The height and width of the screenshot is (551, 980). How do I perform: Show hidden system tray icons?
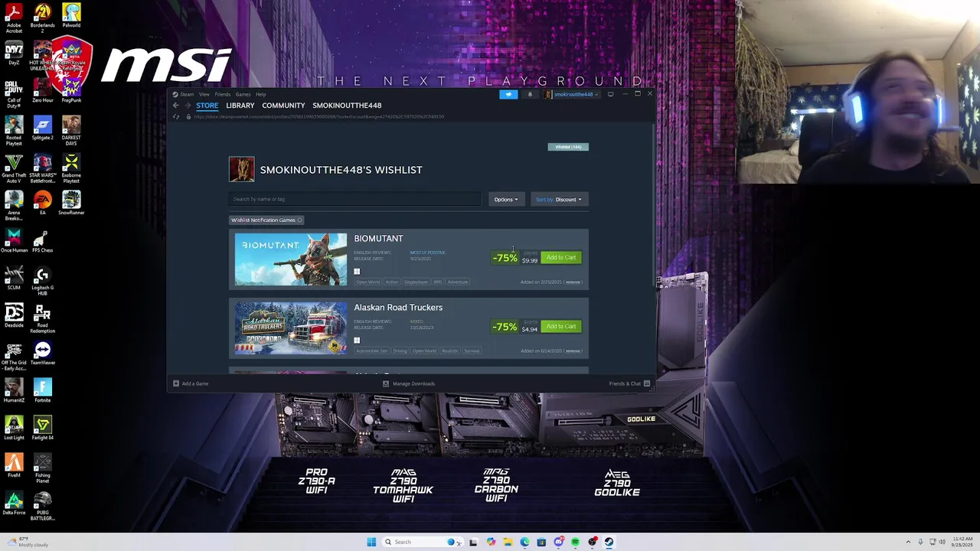point(910,542)
